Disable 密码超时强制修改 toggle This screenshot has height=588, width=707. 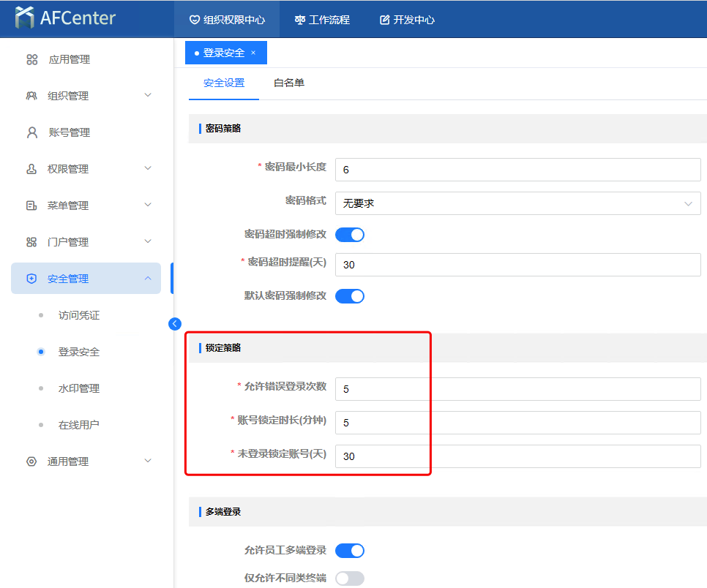pyautogui.click(x=349, y=235)
